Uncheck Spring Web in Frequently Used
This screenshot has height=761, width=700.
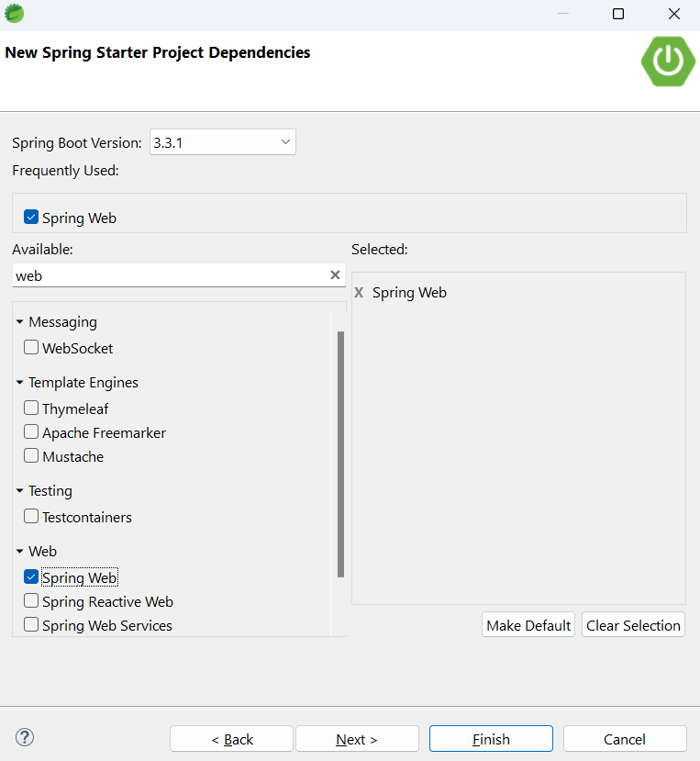coord(31,217)
